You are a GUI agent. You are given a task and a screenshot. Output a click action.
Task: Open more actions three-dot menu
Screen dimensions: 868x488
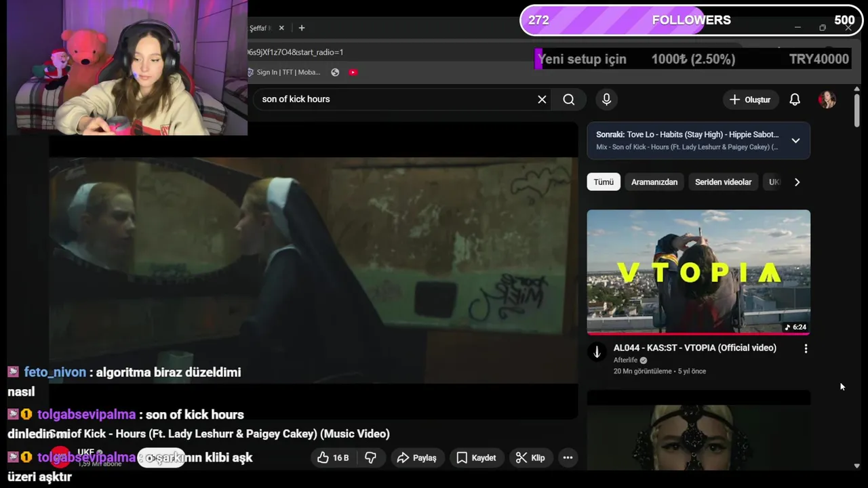click(x=568, y=458)
